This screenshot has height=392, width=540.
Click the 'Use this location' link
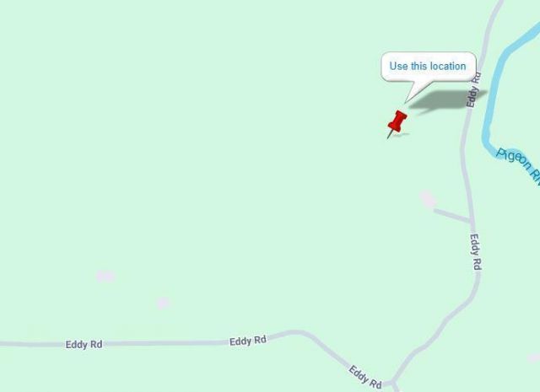click(x=428, y=66)
